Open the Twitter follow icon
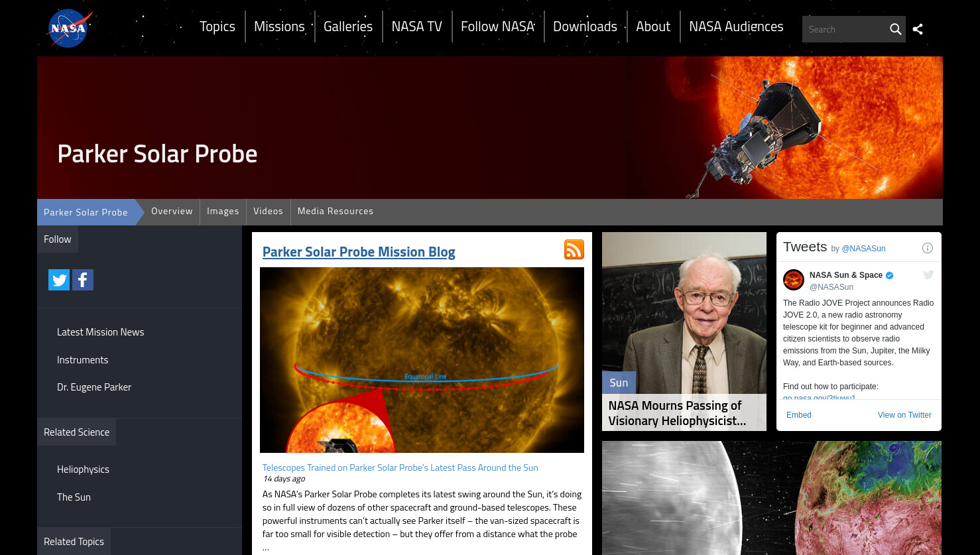Image resolution: width=980 pixels, height=555 pixels. 59,280
